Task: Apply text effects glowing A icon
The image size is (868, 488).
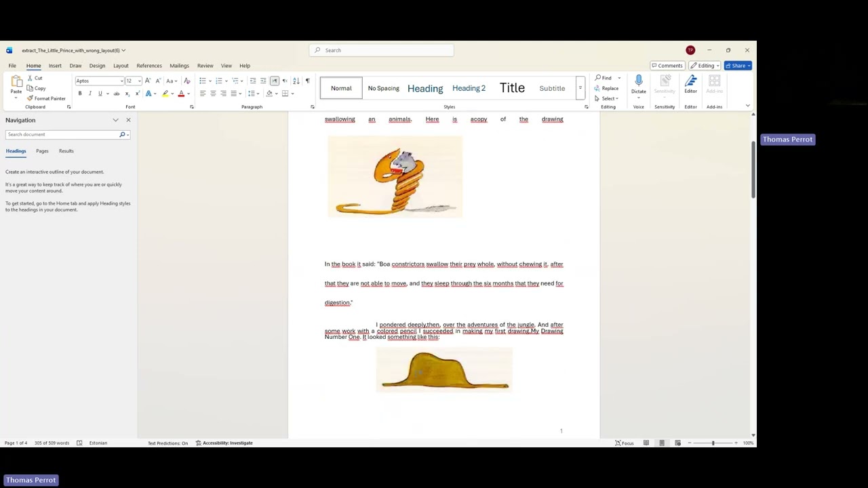Action: (x=149, y=94)
